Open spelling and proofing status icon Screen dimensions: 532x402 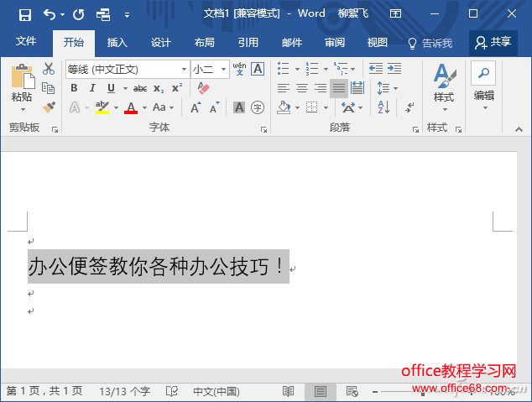[172, 391]
